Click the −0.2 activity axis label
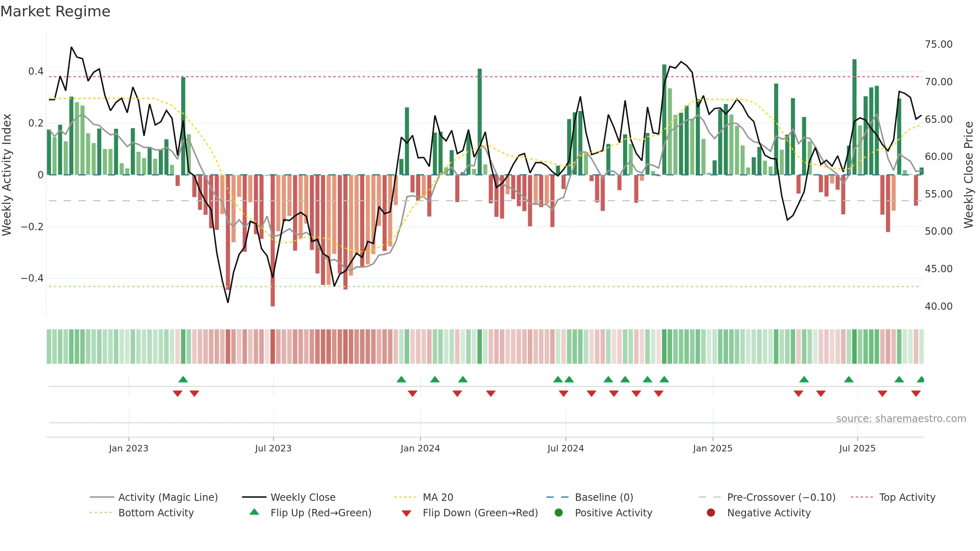The height and width of the screenshot is (551, 980). tap(32, 227)
